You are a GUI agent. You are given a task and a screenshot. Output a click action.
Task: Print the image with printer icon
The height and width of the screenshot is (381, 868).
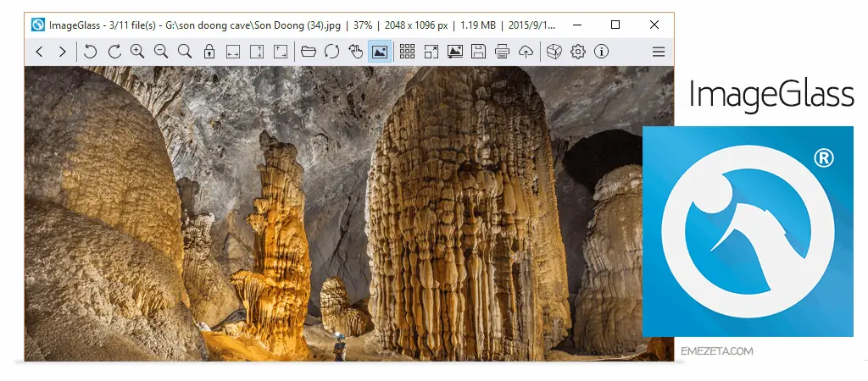click(502, 52)
